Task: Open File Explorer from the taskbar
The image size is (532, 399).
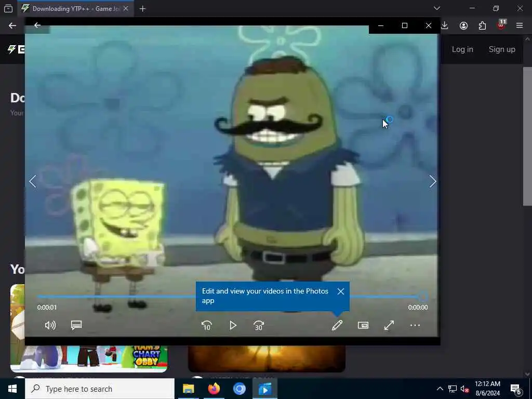Action: click(188, 389)
